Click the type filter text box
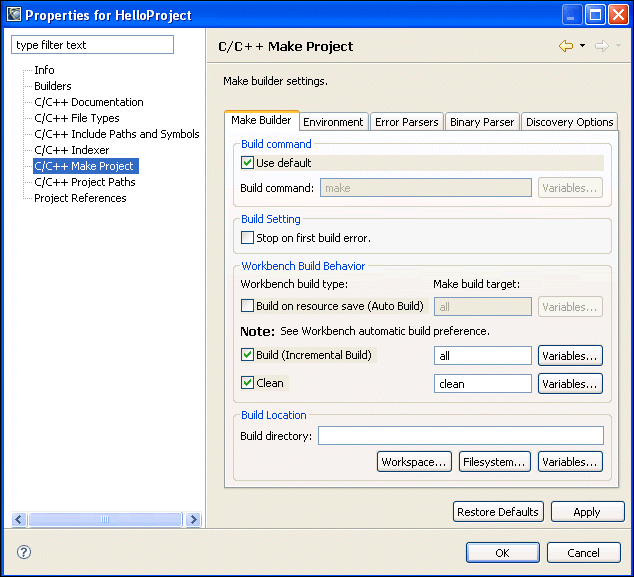The image size is (634, 577). 92,45
